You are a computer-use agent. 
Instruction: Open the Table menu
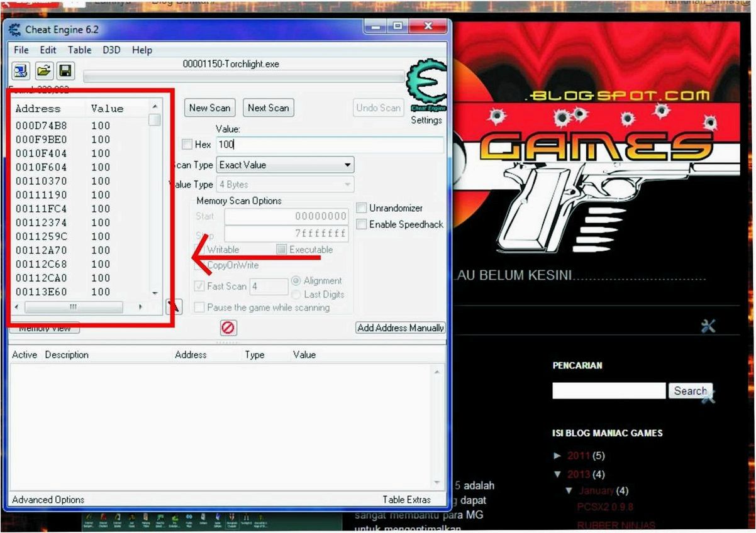(x=79, y=50)
